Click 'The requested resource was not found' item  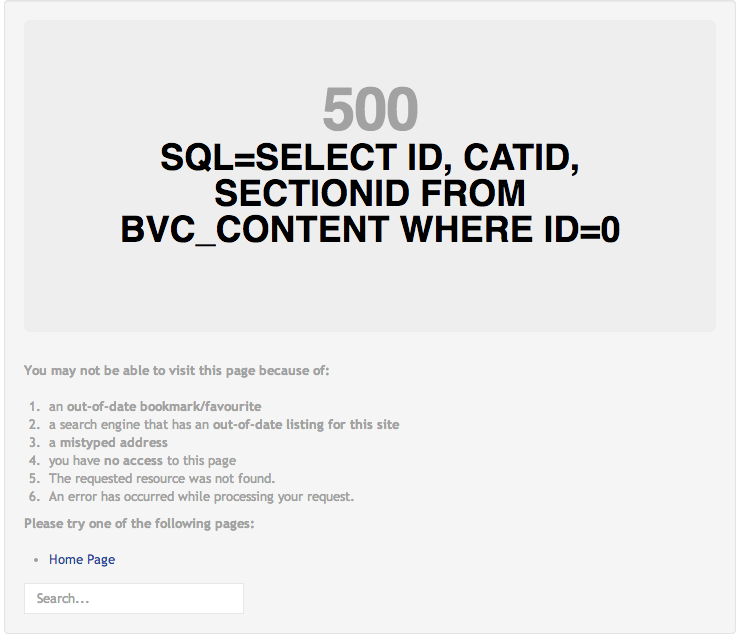pos(161,478)
